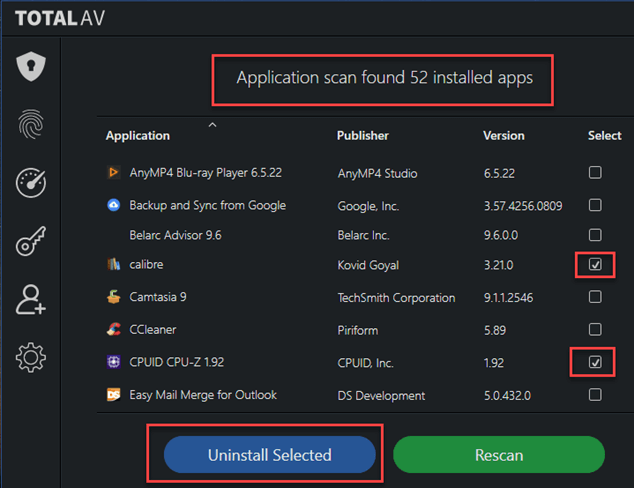634x488 pixels.
Task: Click the CCleaner application name
Action: click(153, 330)
